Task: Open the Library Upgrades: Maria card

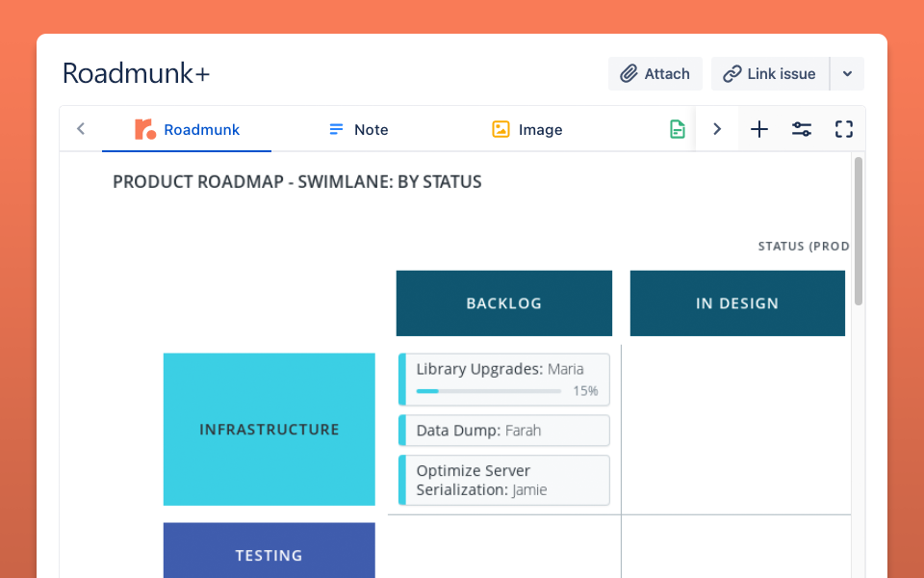Action: point(503,380)
